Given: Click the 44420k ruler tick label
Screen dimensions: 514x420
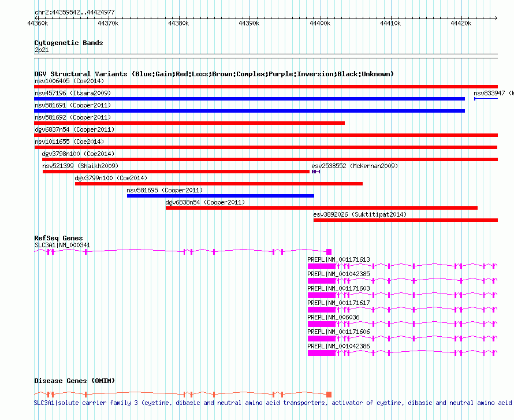Looking at the screenshot, I should (x=461, y=24).
